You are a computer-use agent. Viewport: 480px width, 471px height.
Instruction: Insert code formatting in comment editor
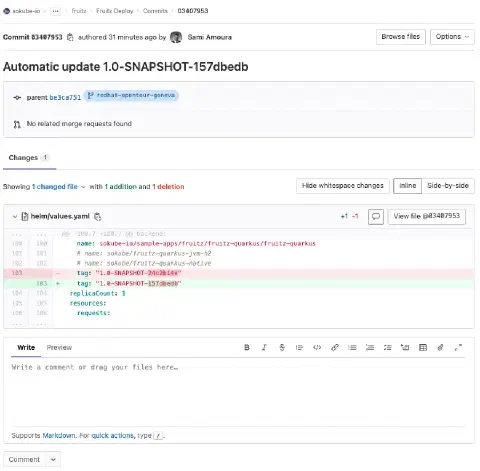317,347
